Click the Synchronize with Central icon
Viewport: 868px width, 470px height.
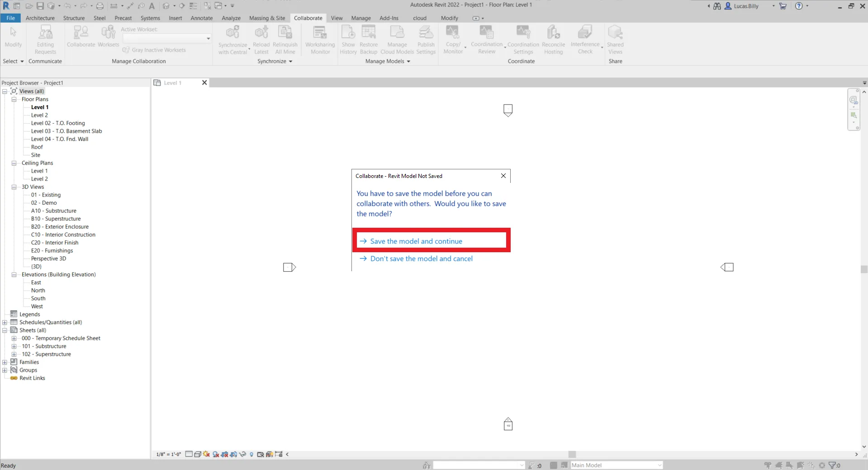(x=232, y=33)
